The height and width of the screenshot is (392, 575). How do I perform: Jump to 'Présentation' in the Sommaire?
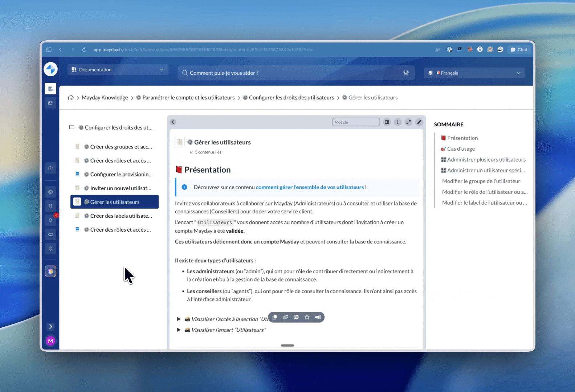(459, 138)
